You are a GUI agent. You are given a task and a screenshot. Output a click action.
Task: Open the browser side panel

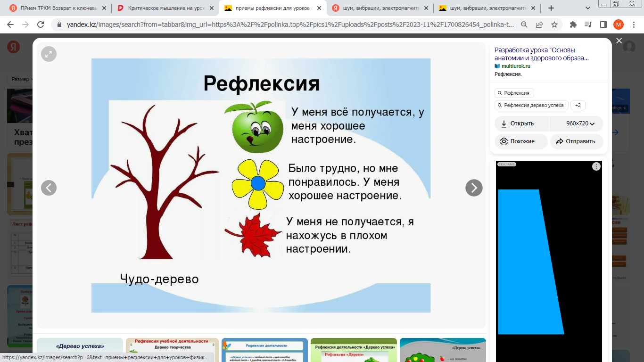tap(603, 25)
